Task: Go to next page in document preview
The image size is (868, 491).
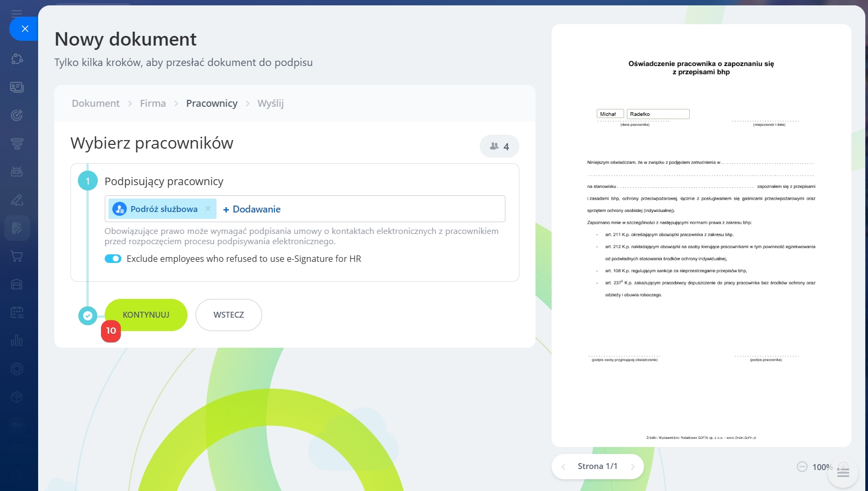Action: pyautogui.click(x=633, y=467)
